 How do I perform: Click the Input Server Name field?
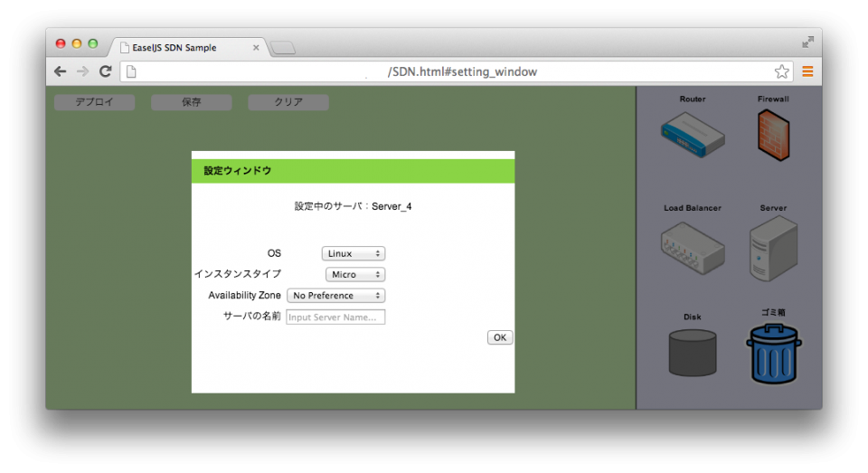point(335,317)
